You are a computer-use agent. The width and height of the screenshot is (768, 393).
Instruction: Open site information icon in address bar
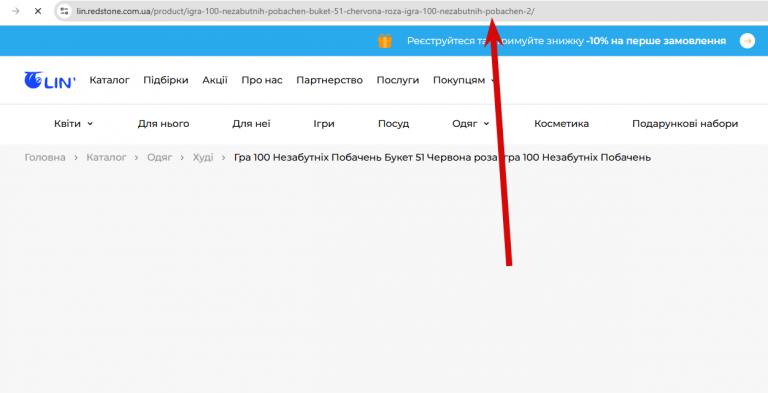[64, 11]
